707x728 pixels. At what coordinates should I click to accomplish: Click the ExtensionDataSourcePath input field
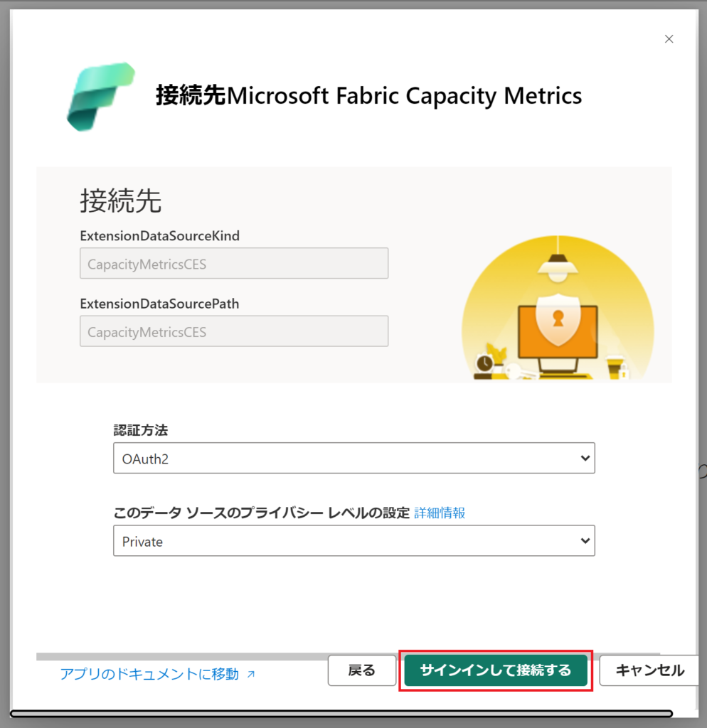[234, 331]
